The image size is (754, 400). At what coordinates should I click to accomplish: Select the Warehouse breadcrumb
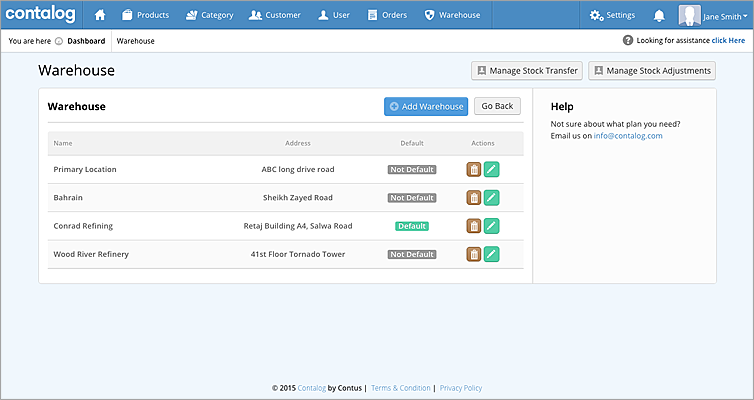136,41
